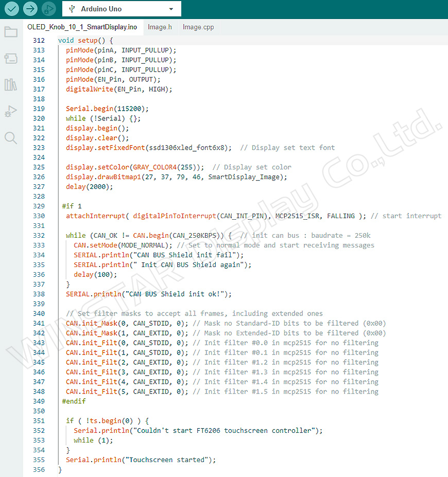Screen dimensions: 448x477
Task: Click 'display.clear();' line
Action: (97, 138)
